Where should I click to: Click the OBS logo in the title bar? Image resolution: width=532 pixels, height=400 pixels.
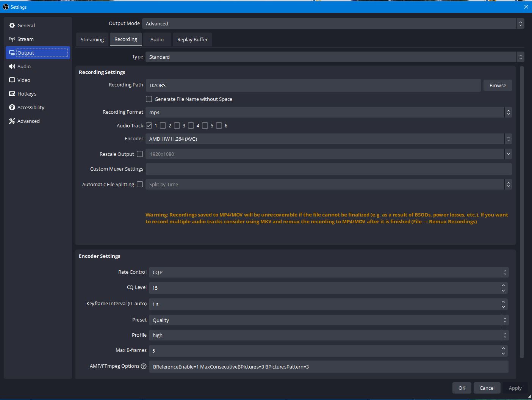5,7
